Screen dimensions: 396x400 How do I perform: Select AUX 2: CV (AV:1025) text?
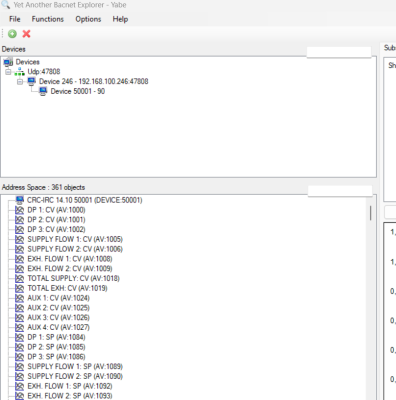coord(58,308)
